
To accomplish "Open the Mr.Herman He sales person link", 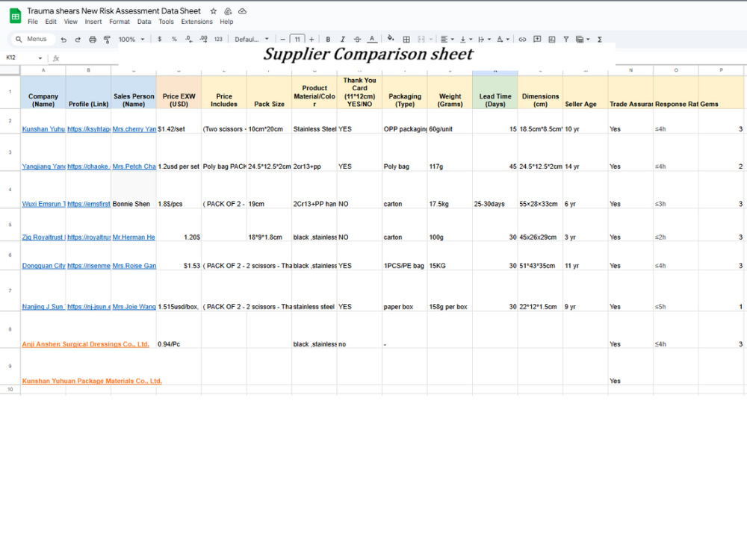I will (x=134, y=237).
